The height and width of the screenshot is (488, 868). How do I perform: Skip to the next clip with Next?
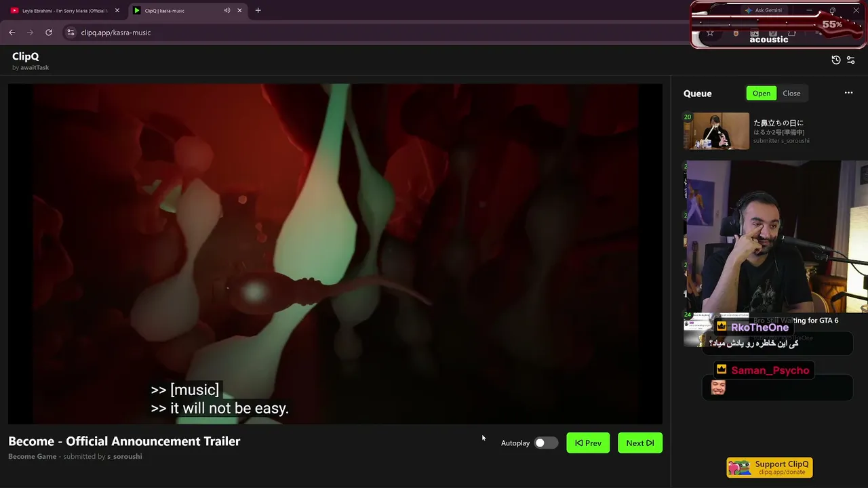(x=640, y=443)
